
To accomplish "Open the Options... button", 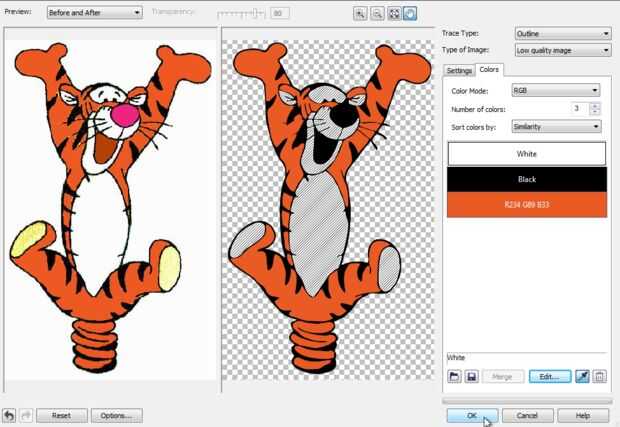I will 117,416.
